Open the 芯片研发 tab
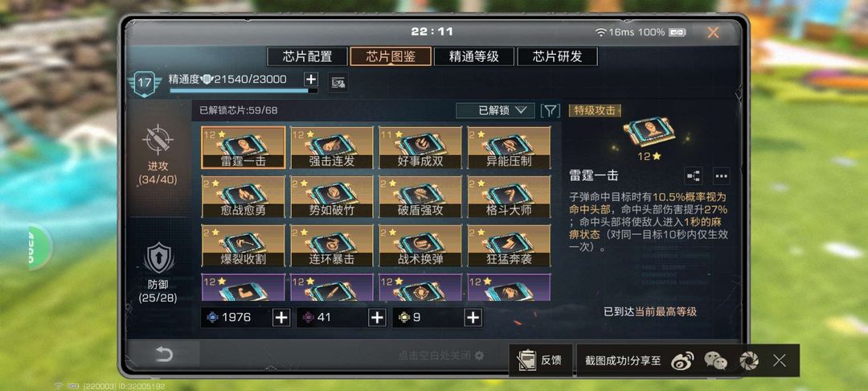 click(x=558, y=56)
